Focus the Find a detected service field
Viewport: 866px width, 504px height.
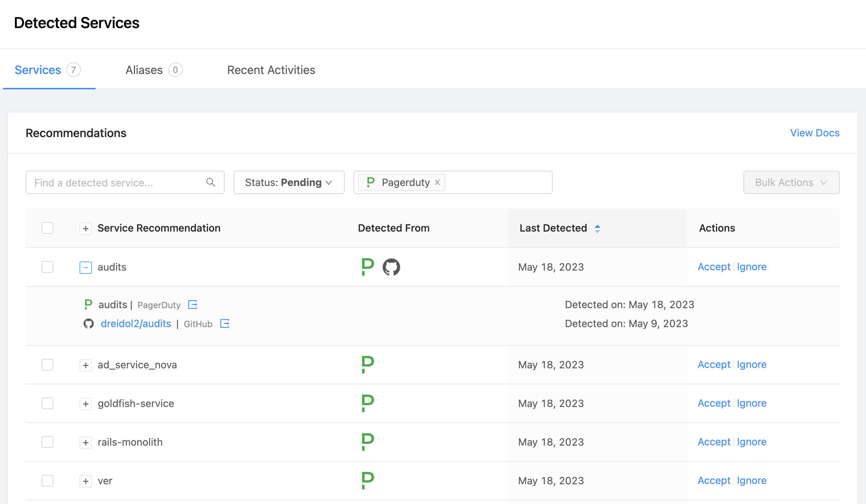click(117, 182)
